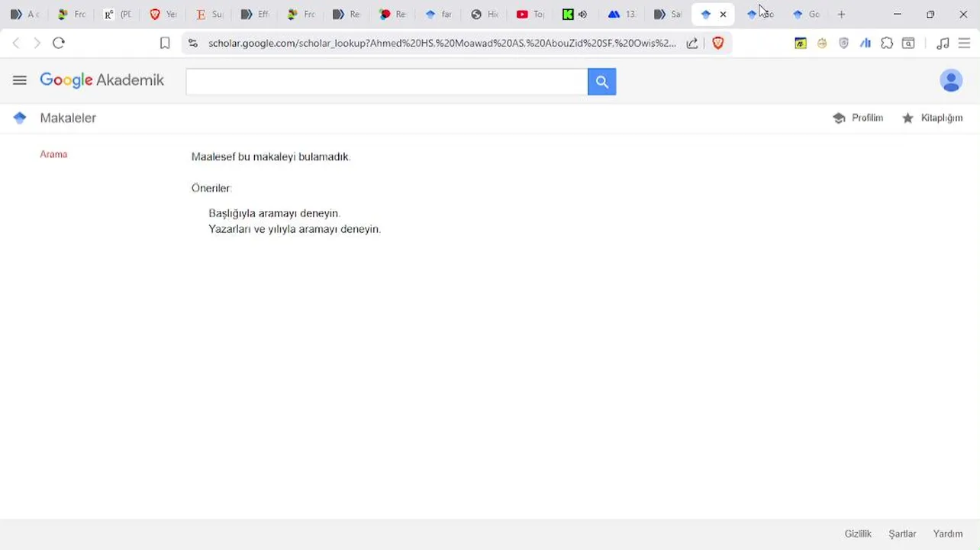Go forward with the browser forward arrow

tap(37, 43)
